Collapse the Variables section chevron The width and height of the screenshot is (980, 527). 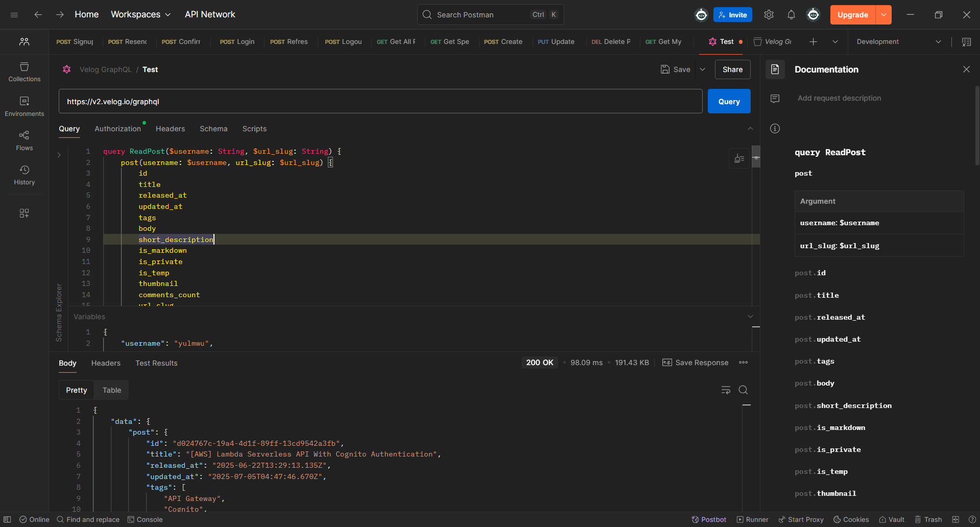750,317
